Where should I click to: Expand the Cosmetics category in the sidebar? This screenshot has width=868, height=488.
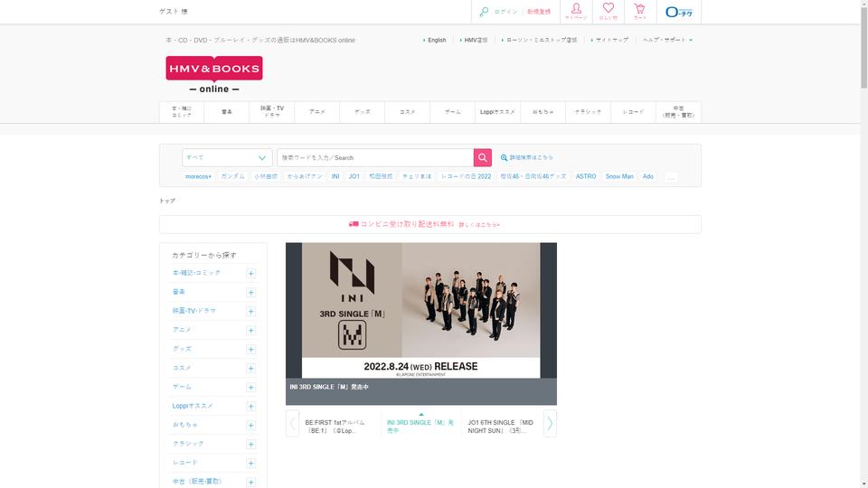pos(250,369)
